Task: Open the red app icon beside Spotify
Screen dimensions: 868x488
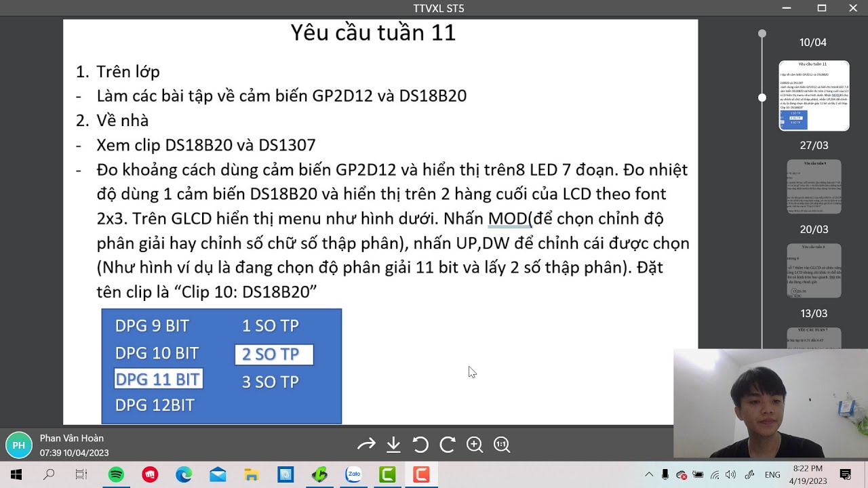Action: click(150, 474)
